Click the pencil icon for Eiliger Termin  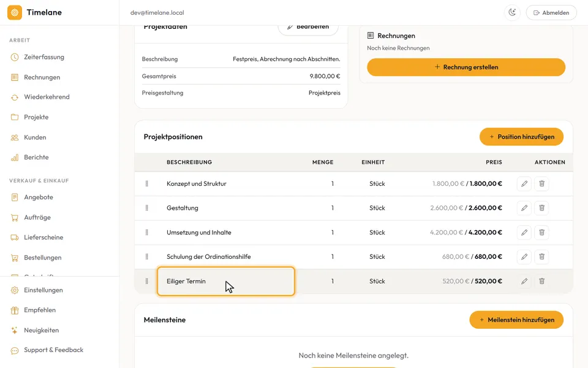[x=524, y=282]
